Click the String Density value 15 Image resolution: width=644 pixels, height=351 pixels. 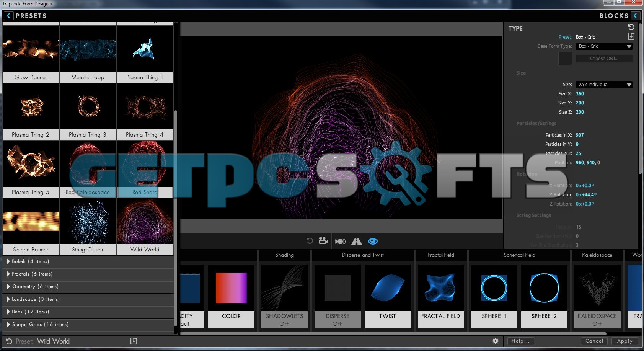(579, 227)
